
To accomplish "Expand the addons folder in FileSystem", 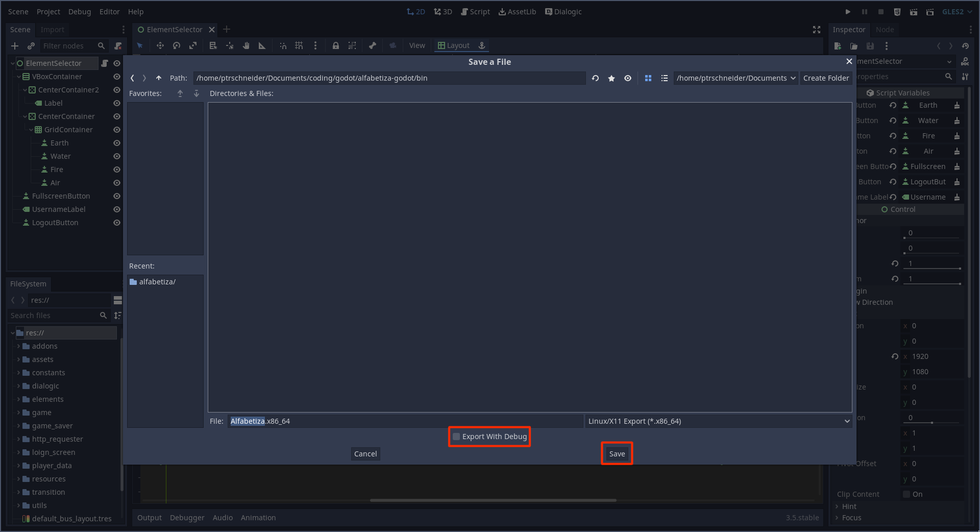I will 19,346.
